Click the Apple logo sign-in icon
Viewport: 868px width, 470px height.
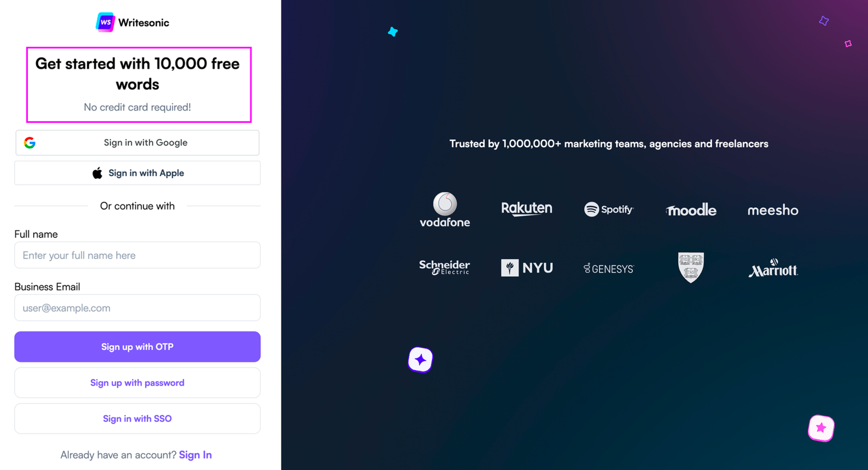(x=97, y=172)
